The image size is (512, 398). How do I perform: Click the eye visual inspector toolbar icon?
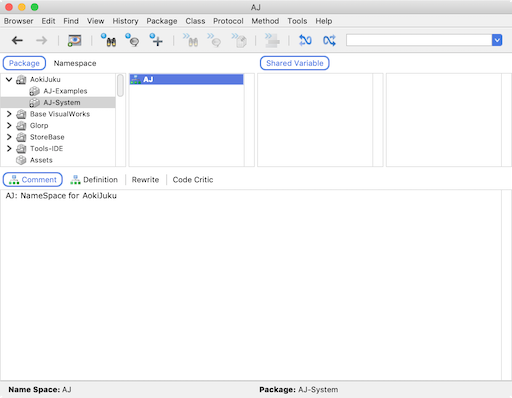point(74,41)
